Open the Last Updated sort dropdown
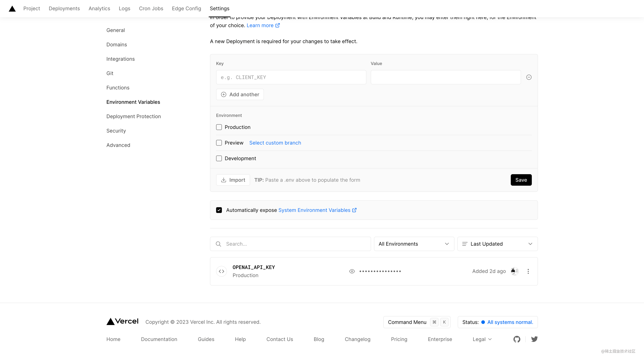644x362 pixels. click(497, 244)
